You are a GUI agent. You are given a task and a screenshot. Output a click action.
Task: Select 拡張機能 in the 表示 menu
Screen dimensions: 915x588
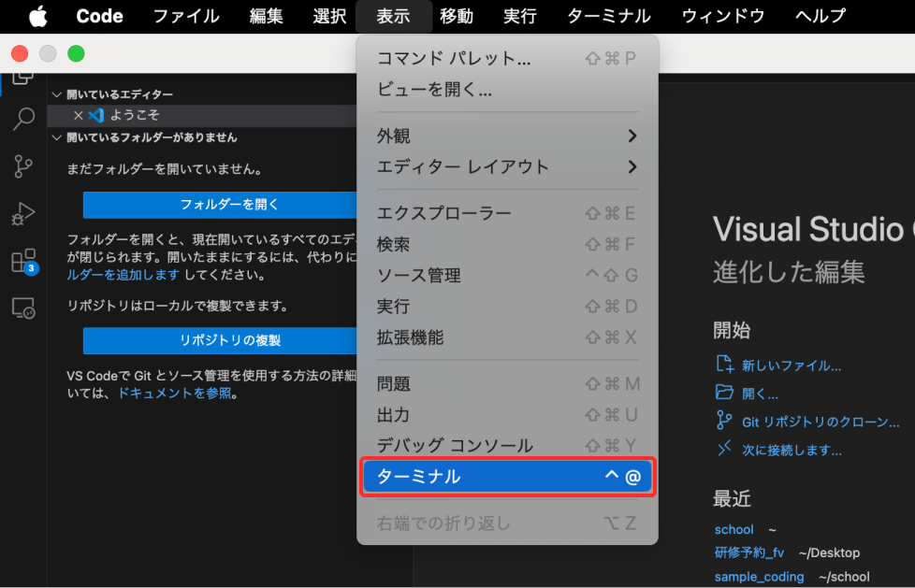point(507,337)
